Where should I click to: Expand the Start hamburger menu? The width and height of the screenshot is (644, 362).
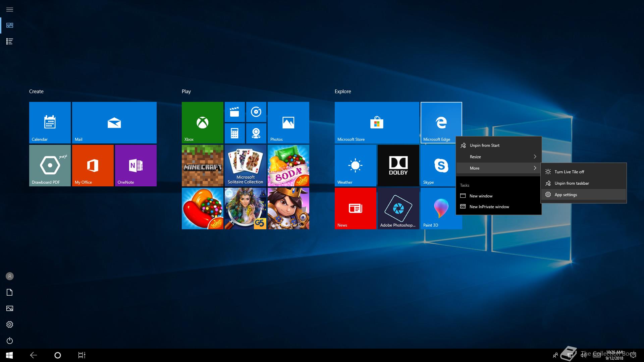pyautogui.click(x=10, y=9)
